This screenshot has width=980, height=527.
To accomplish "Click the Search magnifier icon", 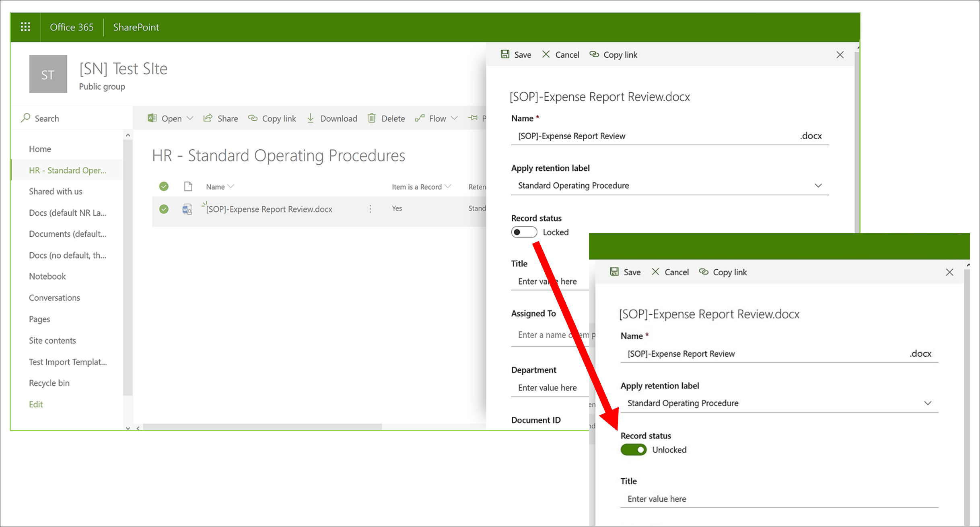I will coord(25,118).
